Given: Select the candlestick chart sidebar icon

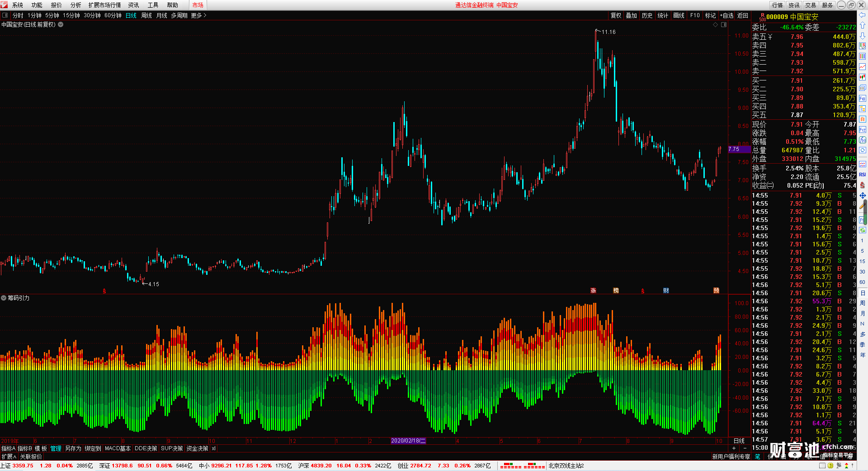Looking at the screenshot, I should [x=862, y=77].
